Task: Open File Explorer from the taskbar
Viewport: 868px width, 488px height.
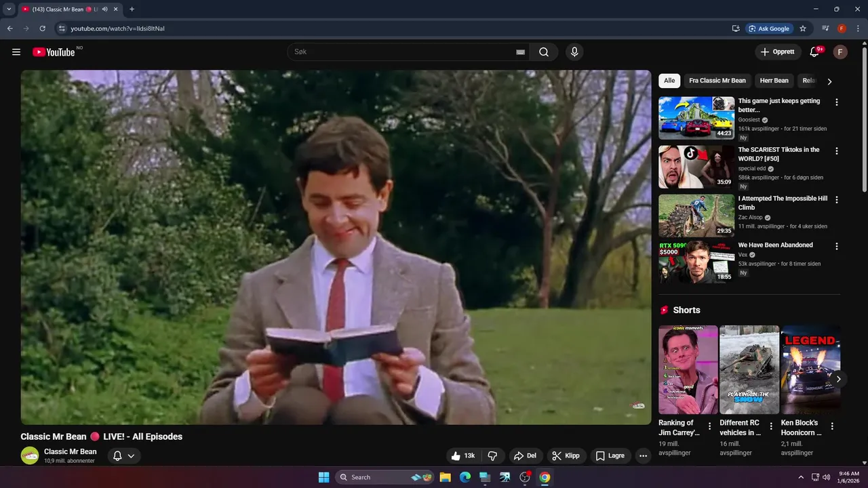Action: (445, 477)
